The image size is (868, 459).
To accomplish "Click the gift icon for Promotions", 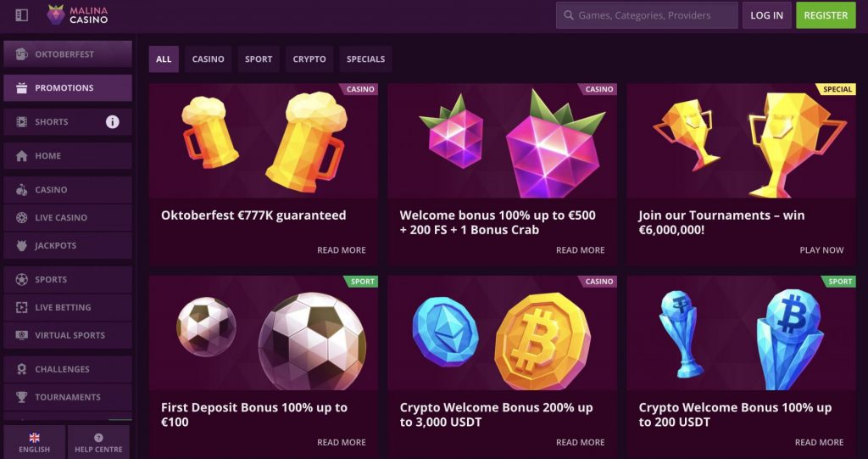I will click(22, 88).
